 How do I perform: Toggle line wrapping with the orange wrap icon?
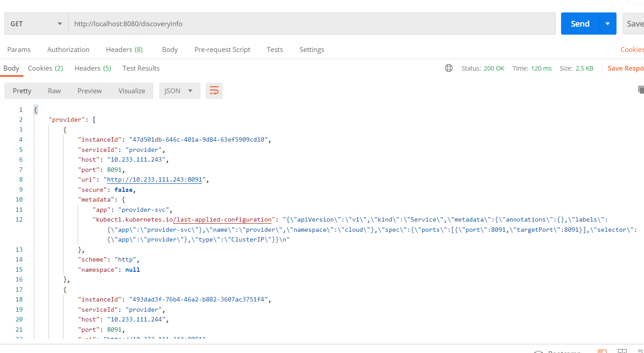point(214,91)
